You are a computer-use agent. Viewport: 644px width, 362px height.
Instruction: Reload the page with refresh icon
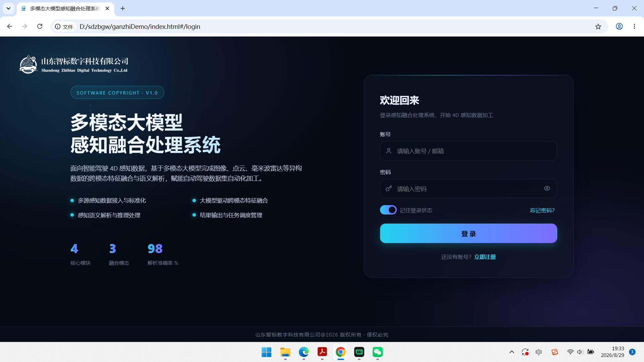pos(40,26)
